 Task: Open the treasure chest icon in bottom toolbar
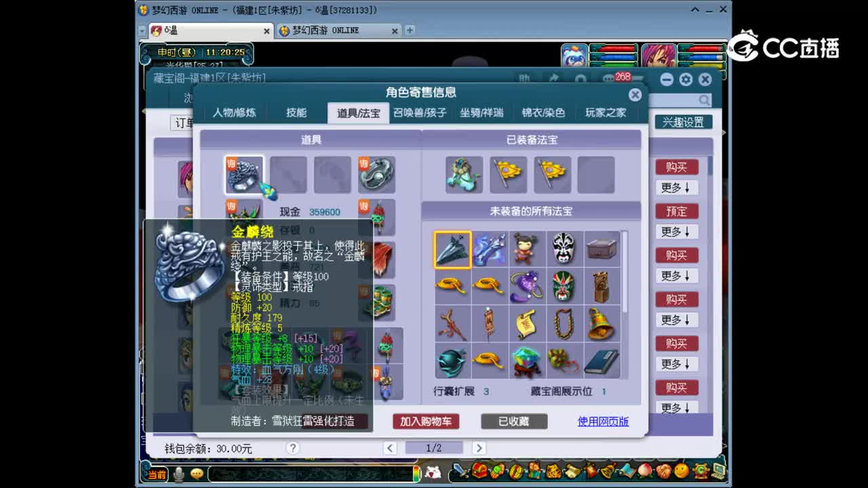tap(479, 470)
